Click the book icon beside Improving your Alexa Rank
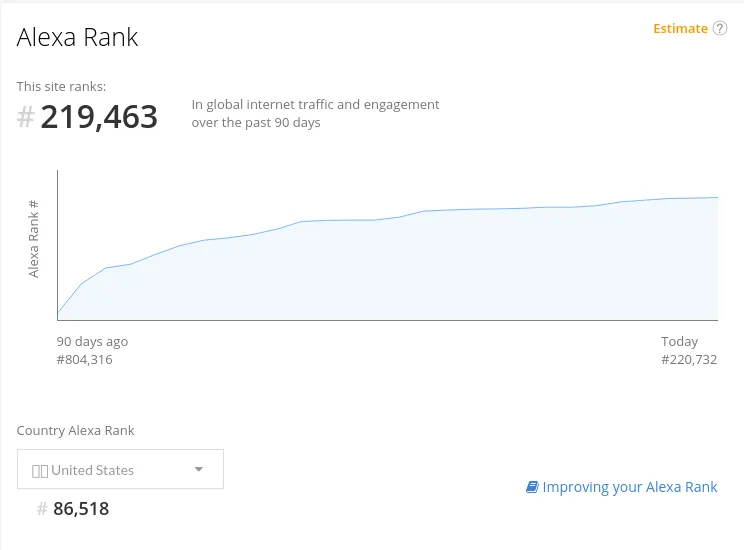The width and height of the screenshot is (744, 550). pyautogui.click(x=532, y=487)
